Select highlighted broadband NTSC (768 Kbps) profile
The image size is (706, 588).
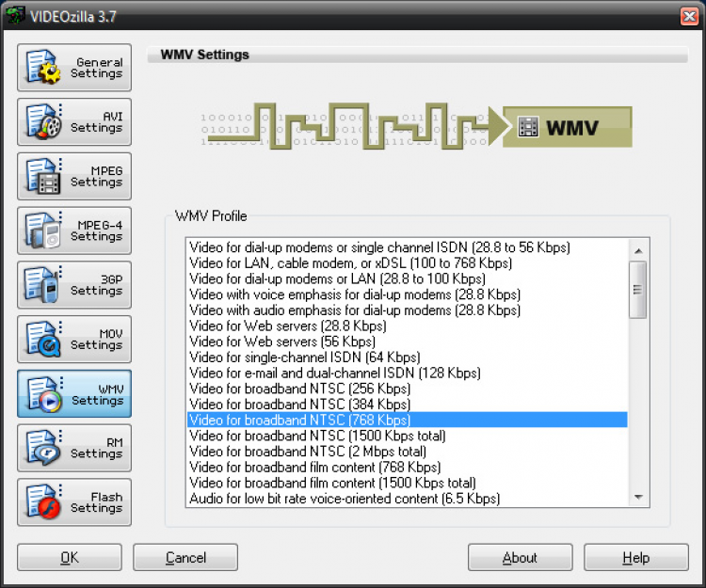tap(407, 420)
